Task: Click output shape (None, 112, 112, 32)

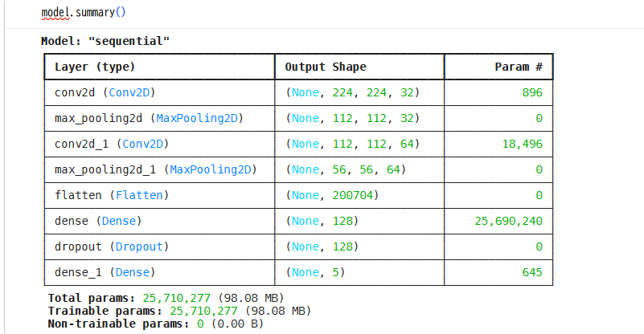Action: [x=353, y=118]
